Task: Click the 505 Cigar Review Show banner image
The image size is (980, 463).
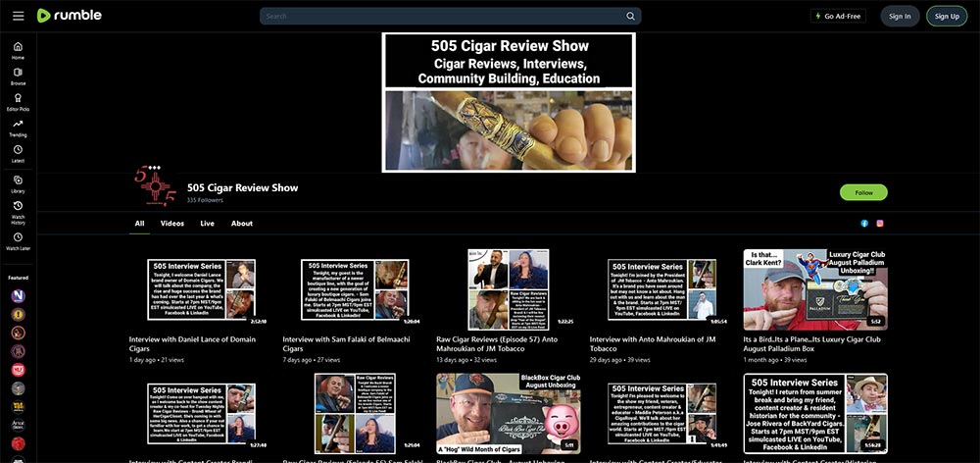Action: [x=509, y=103]
